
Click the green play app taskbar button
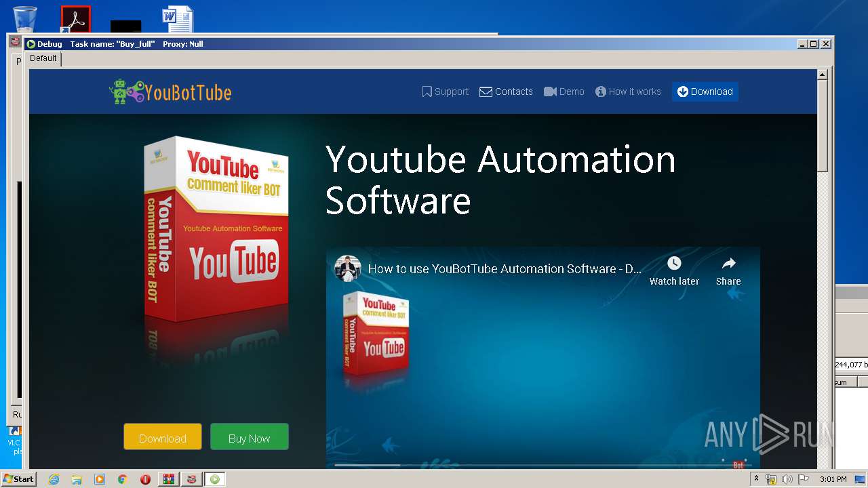(x=214, y=479)
